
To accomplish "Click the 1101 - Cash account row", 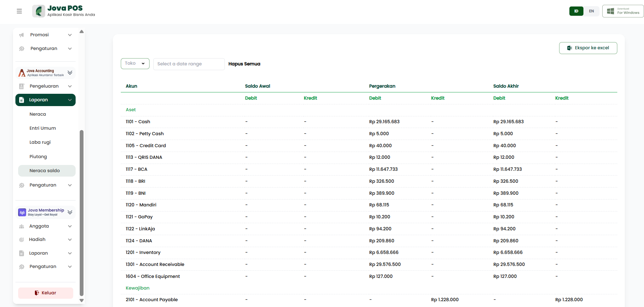I will pos(369,122).
